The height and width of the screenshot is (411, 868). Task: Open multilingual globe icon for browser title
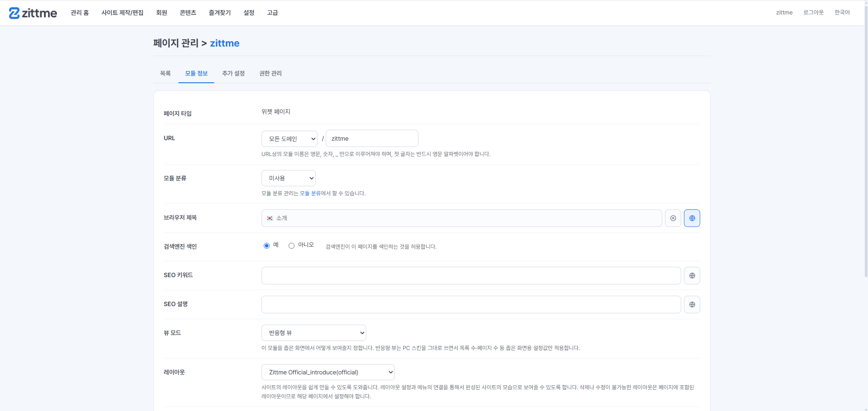click(692, 218)
